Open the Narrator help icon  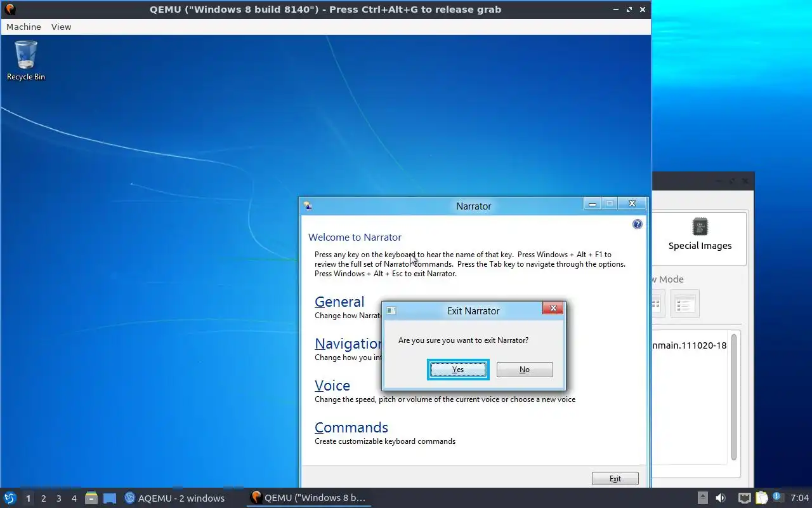638,224
